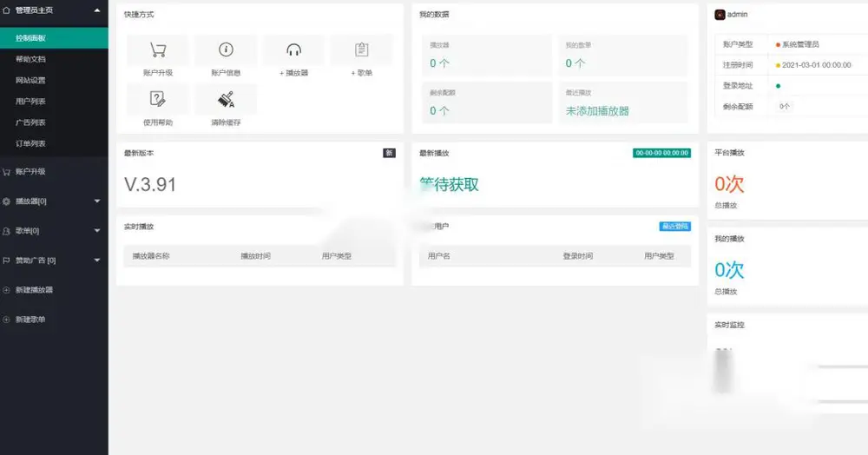Expand the 歌单[0] sidebar arrow
The image size is (868, 455).
97,230
